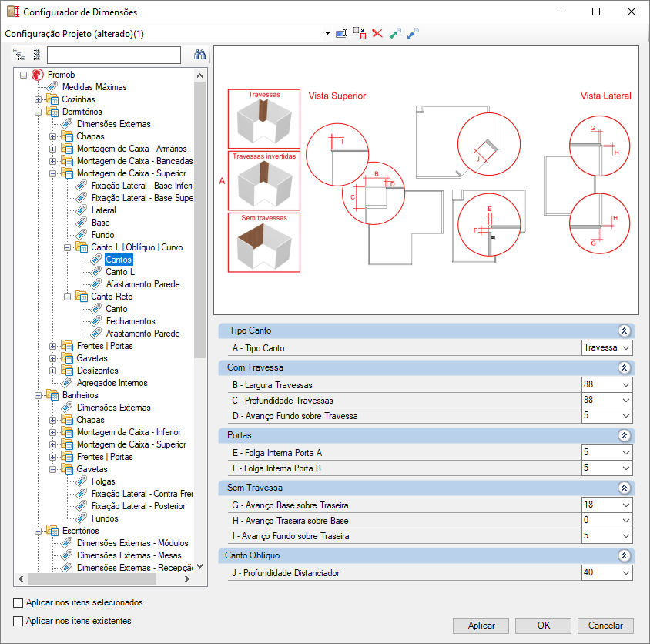The height and width of the screenshot is (644, 650).
Task: Click the rename configuration icon
Action: pyautogui.click(x=342, y=34)
